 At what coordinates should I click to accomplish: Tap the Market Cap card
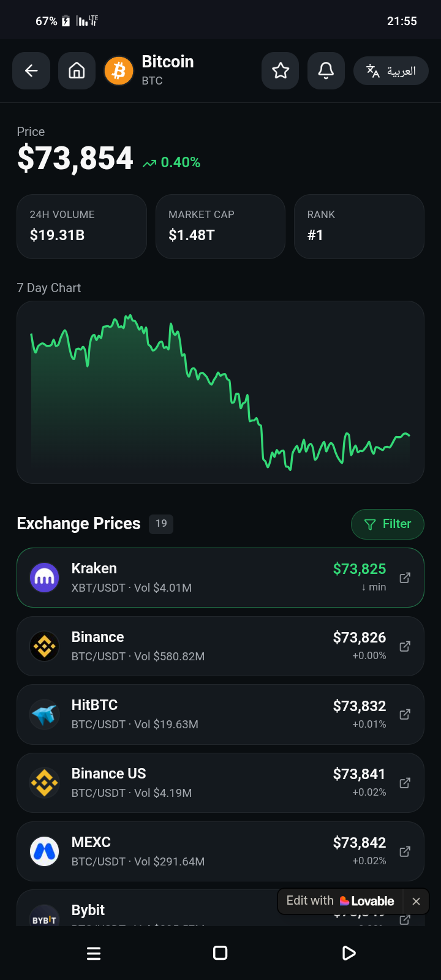point(221,227)
